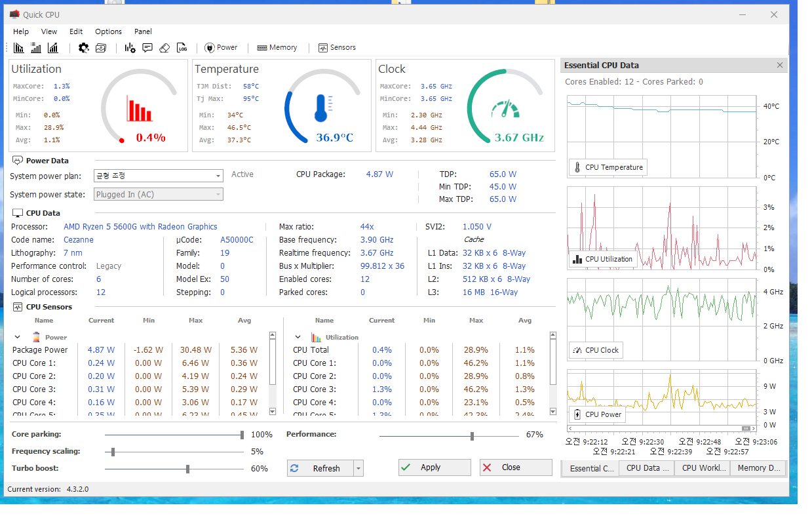Screen dimensions: 812x516
Task: Click the CPU Temperature chart label
Action: [608, 167]
